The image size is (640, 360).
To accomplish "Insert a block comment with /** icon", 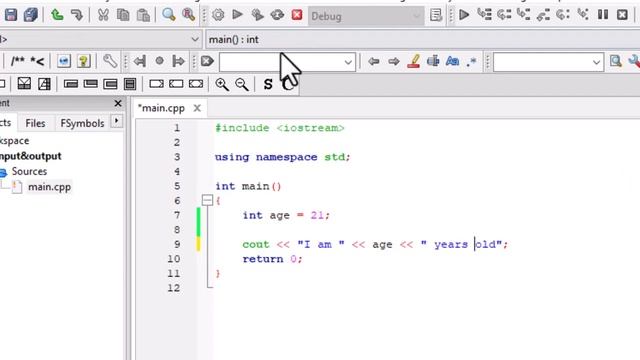I will pyautogui.click(x=18, y=61).
